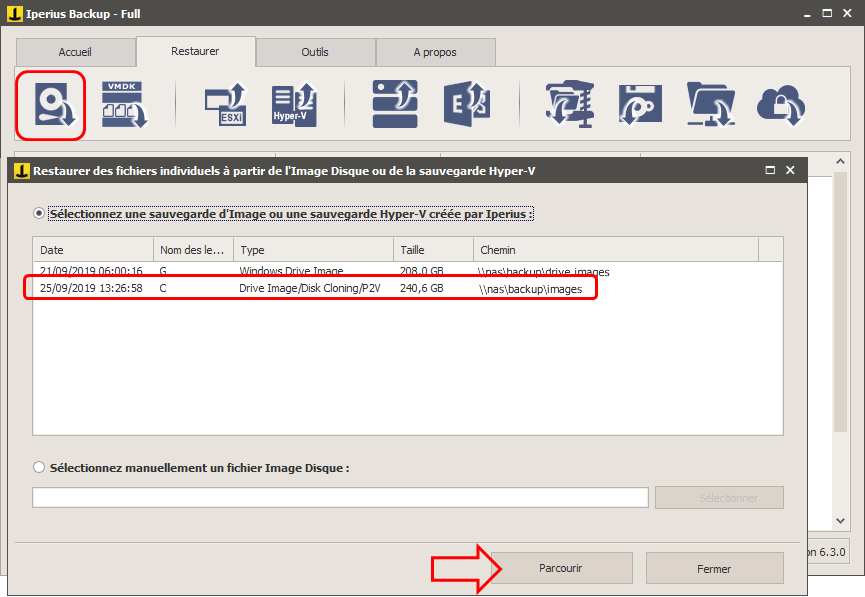Click the \\nas\backup\drive_images path cell
The height and width of the screenshot is (597, 865).
coord(544,271)
